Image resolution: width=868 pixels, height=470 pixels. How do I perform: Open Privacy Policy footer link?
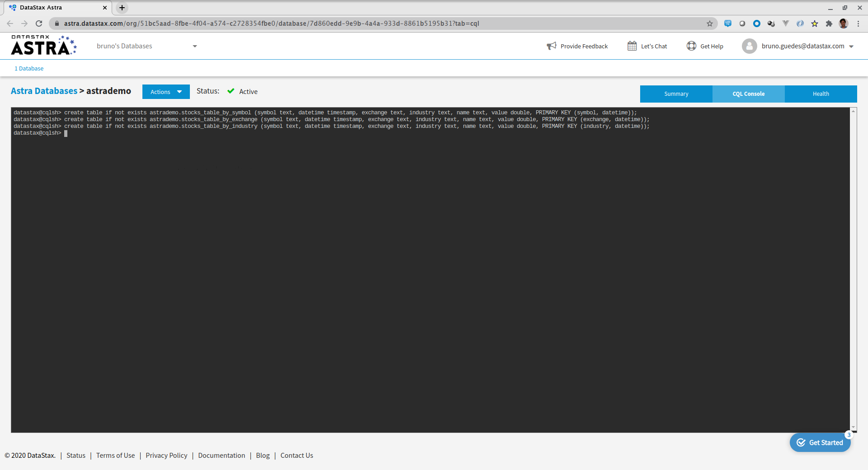166,456
